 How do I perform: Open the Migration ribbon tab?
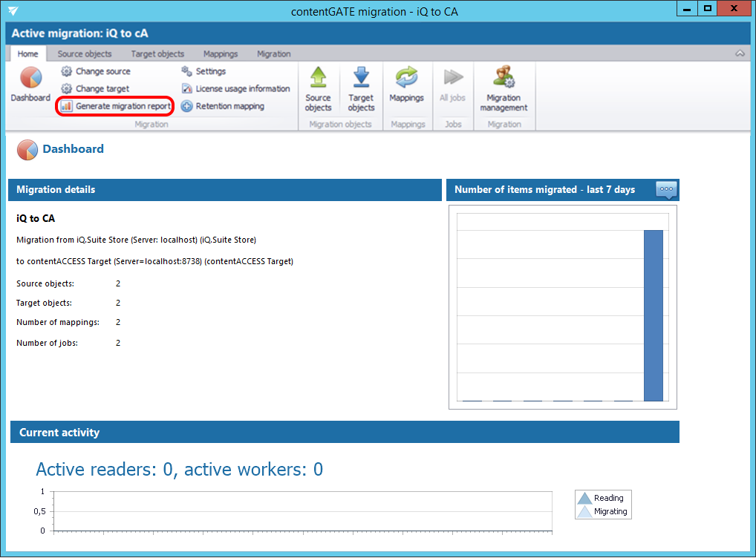(273, 54)
